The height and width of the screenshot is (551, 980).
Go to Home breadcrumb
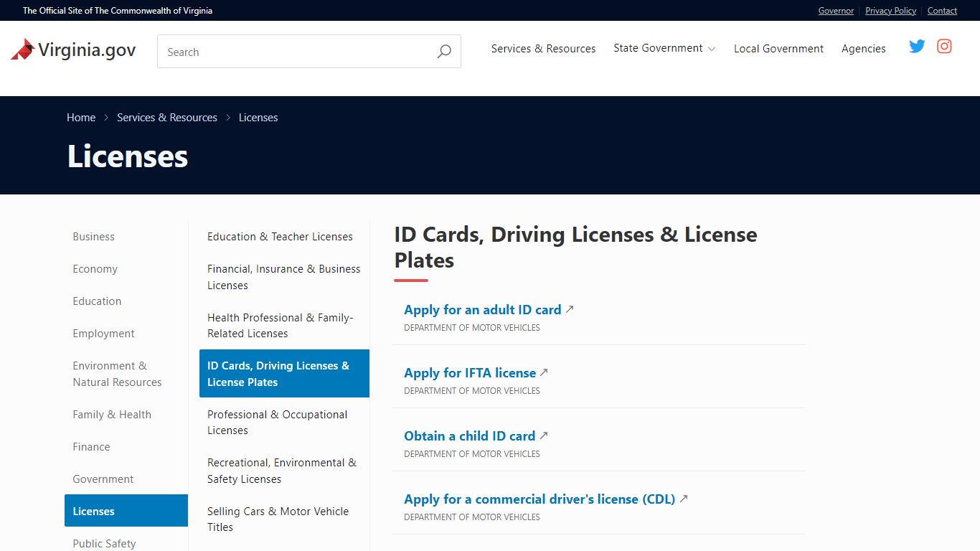click(x=81, y=118)
